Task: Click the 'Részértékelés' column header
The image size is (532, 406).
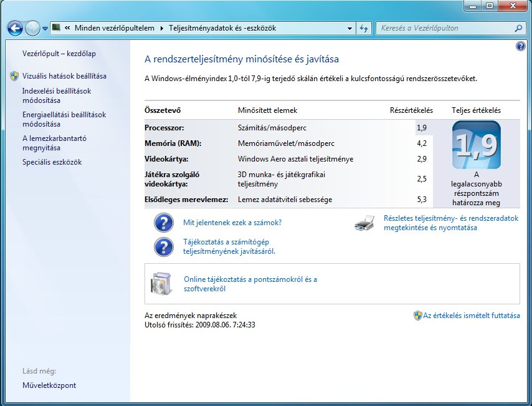Action: coord(412,110)
